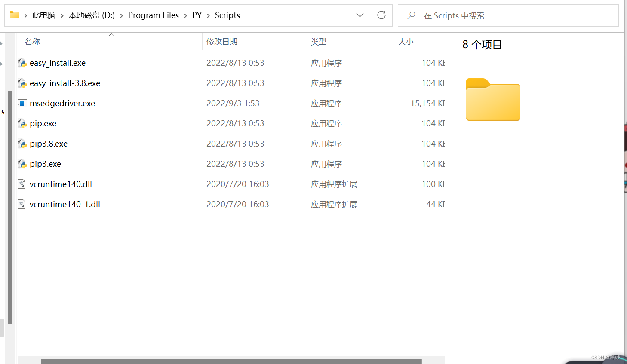The height and width of the screenshot is (364, 627).
Task: Navigate to PY folder breadcrumb
Action: click(x=197, y=15)
